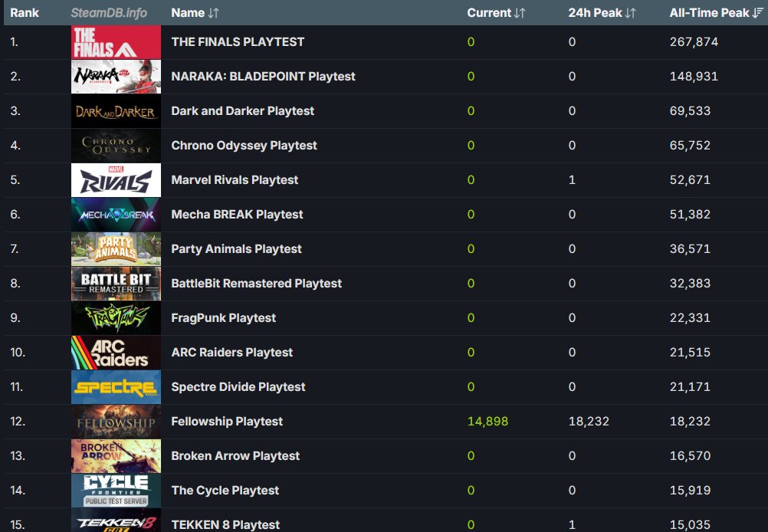Open BattleBit Remastered Playtest link

tap(256, 284)
